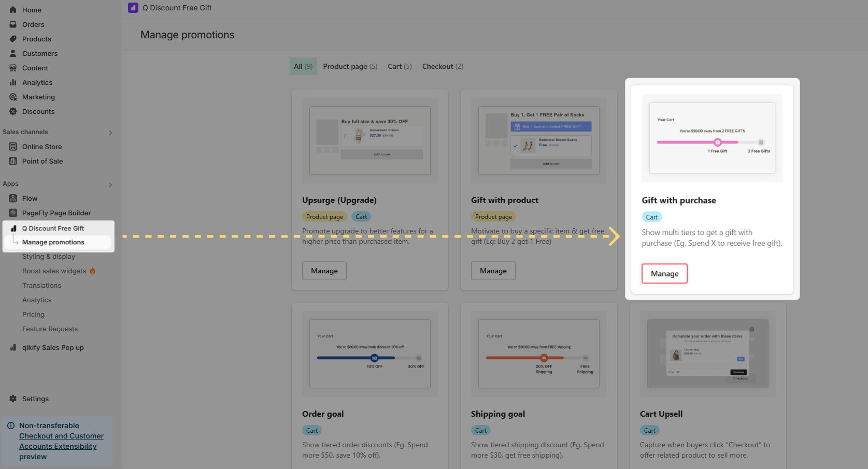The height and width of the screenshot is (469, 868).
Task: Open the Cart Upsell preview thumbnail
Action: click(707, 354)
